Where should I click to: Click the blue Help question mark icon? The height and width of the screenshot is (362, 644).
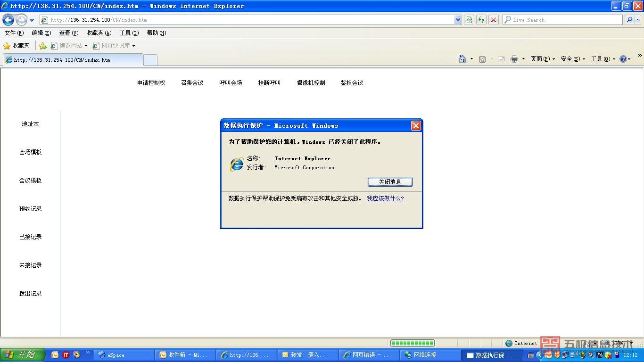(x=623, y=59)
